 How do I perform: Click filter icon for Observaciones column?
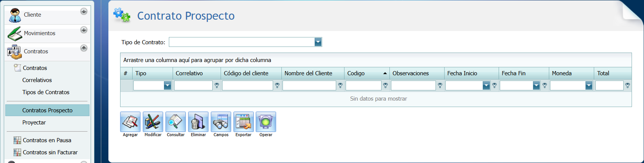[x=440, y=86]
